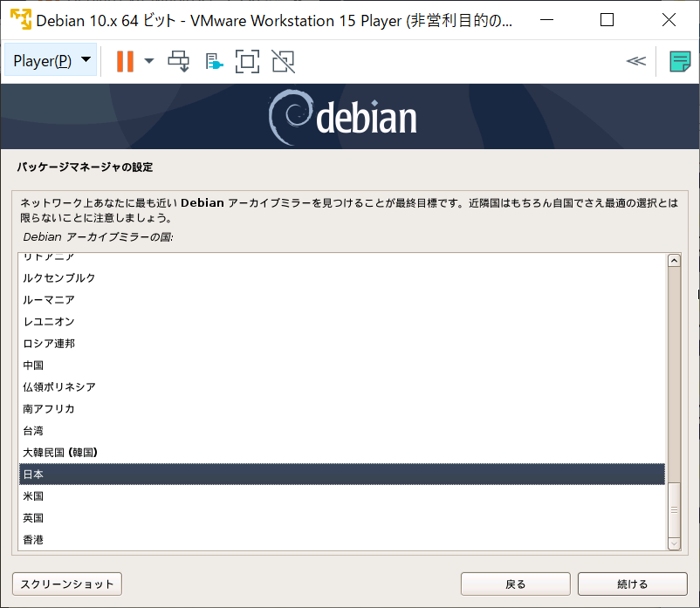Screen dimensions: 700x608
Task: Close the VMware Player window
Action: click(x=669, y=20)
